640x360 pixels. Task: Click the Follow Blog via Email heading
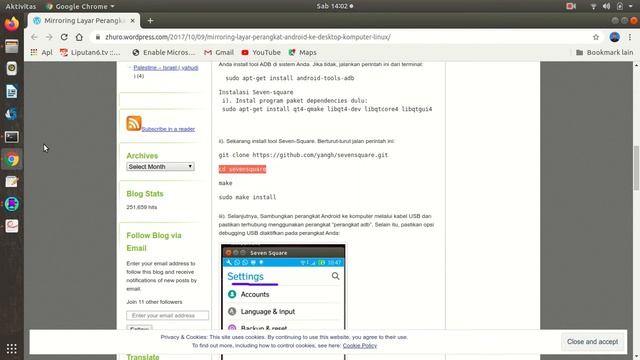[154, 242]
